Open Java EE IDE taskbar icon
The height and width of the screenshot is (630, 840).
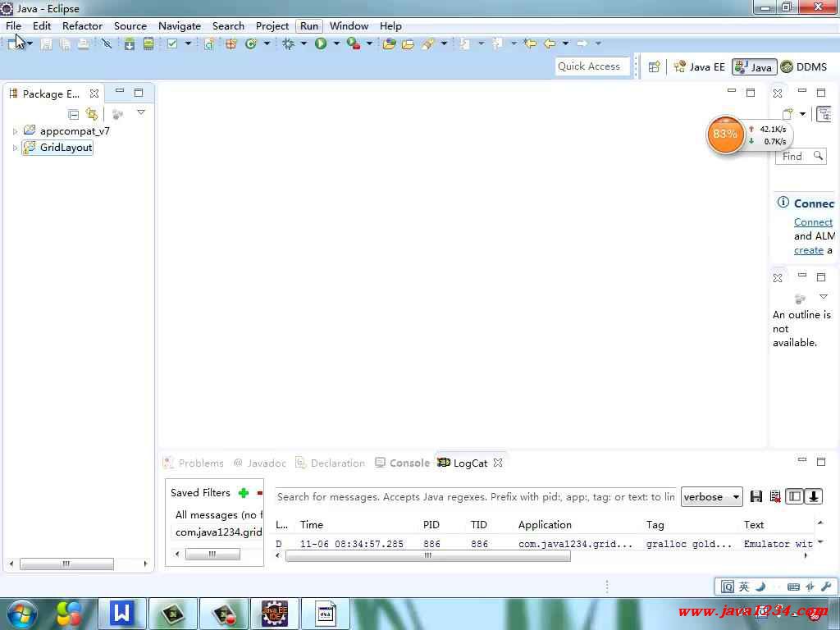point(274,614)
